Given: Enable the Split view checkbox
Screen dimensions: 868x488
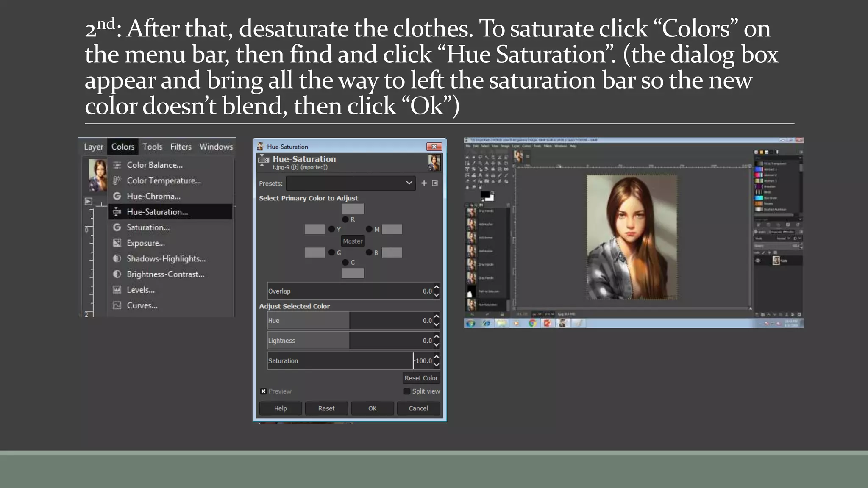Looking at the screenshot, I should pyautogui.click(x=407, y=391).
